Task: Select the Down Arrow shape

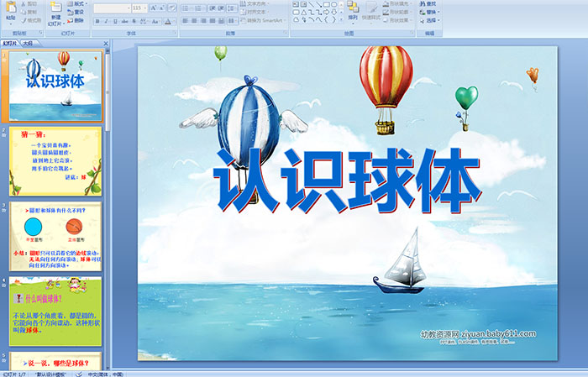Action: click(x=333, y=12)
